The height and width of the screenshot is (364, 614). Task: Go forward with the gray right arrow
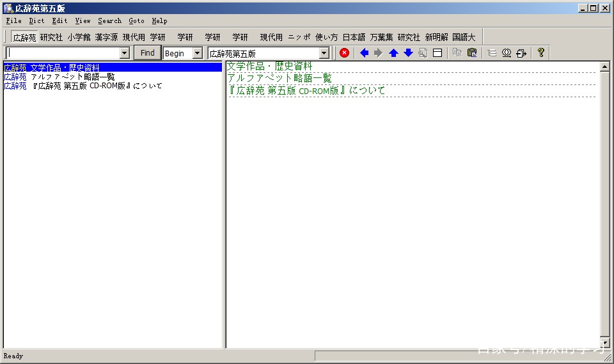pyautogui.click(x=378, y=53)
